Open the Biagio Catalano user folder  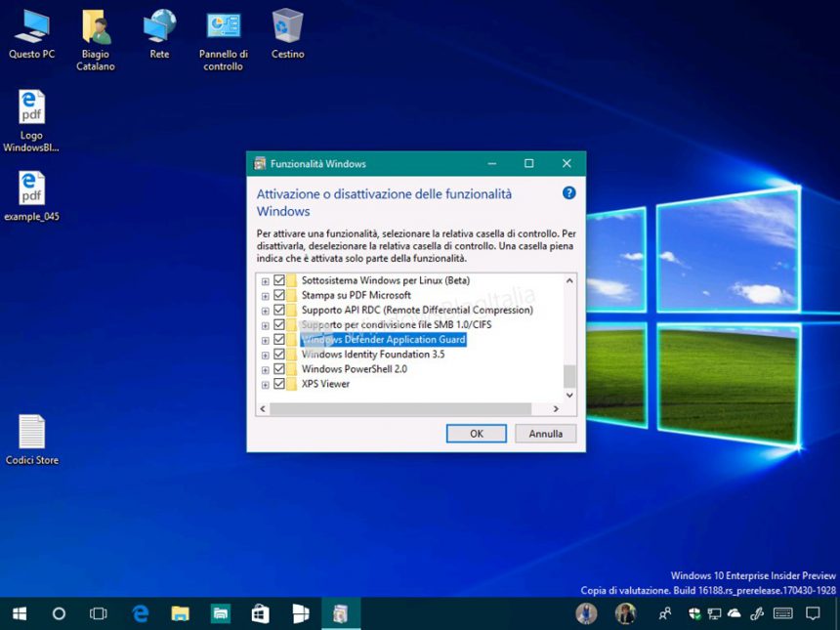96,40
